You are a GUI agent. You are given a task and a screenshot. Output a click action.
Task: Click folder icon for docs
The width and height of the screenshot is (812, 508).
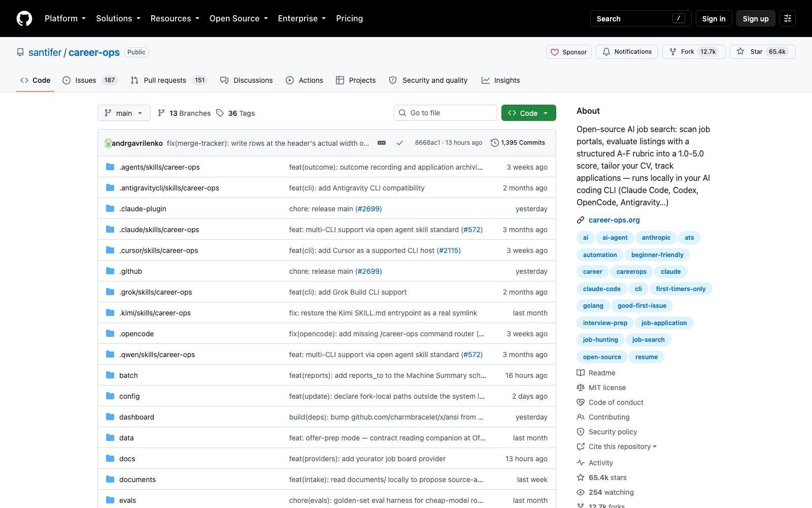click(110, 458)
